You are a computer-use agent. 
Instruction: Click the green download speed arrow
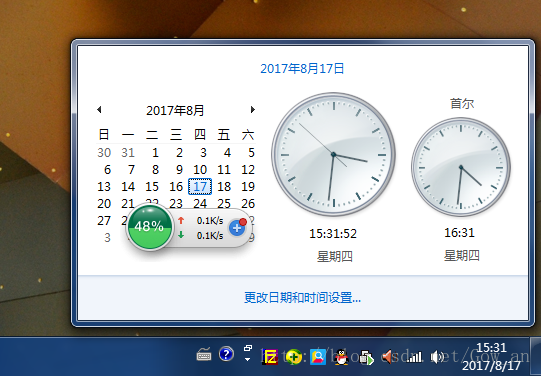coord(181,235)
